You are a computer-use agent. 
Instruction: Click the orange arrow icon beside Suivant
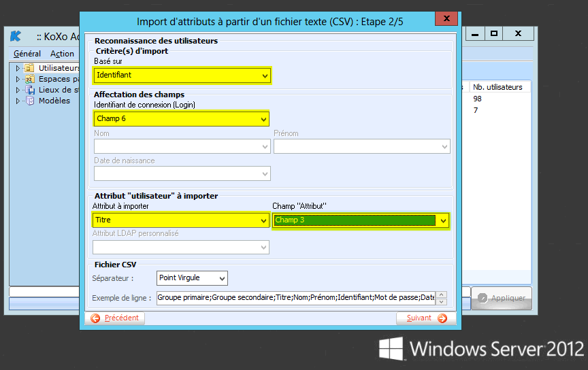442,318
